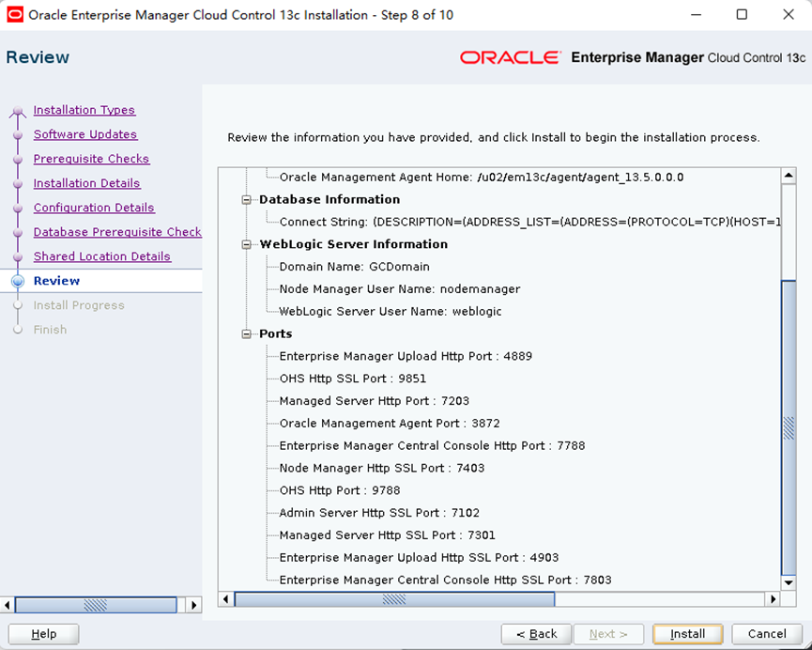The height and width of the screenshot is (650, 812).
Task: Click the review pane horizontal scrollbar thumb
Action: point(394,599)
